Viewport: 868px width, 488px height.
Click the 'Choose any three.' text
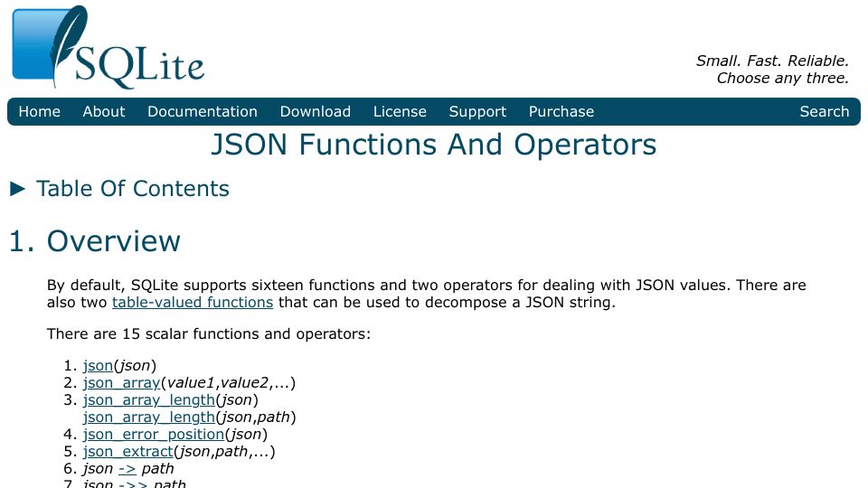783,78
